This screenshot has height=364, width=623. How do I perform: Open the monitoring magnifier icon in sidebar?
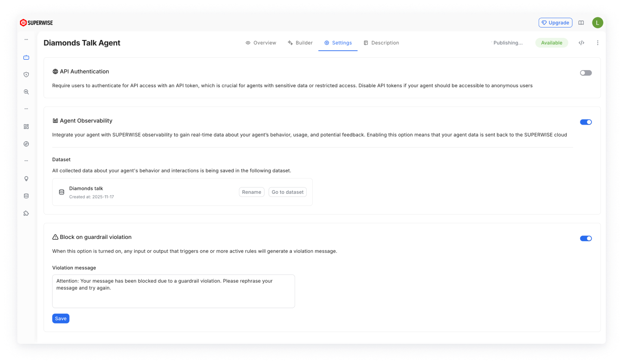click(x=26, y=92)
